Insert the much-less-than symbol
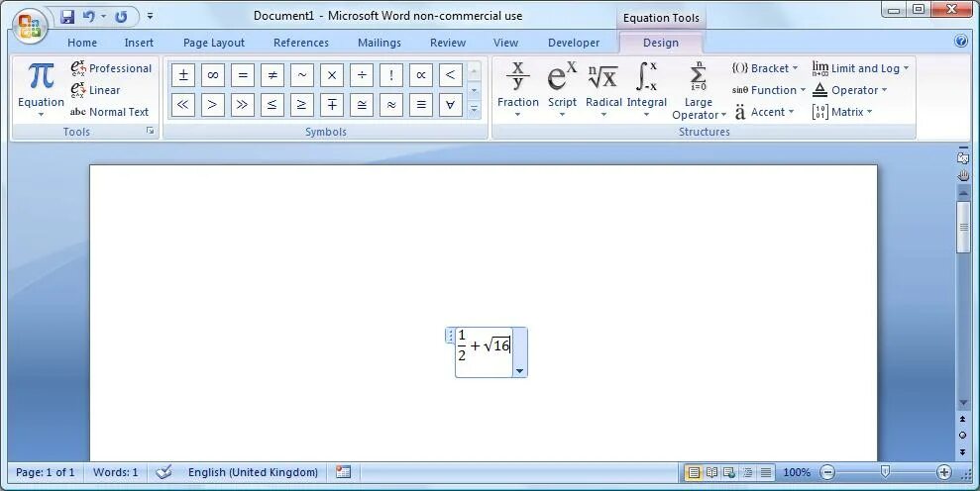The image size is (980, 491). 183,104
